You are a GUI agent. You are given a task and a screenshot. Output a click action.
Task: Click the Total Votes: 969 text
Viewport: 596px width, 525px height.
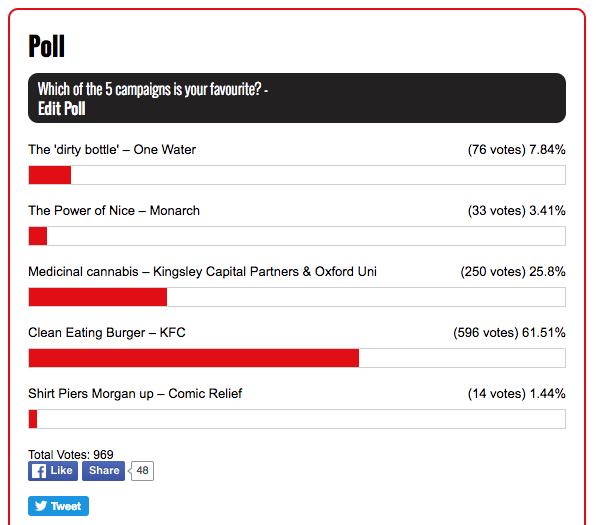tap(71, 454)
